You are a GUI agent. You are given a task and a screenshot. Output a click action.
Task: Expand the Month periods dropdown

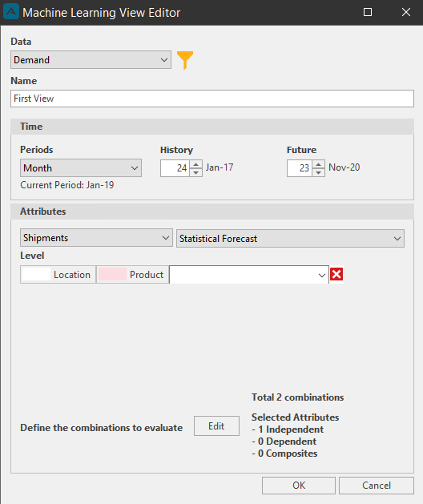81,167
